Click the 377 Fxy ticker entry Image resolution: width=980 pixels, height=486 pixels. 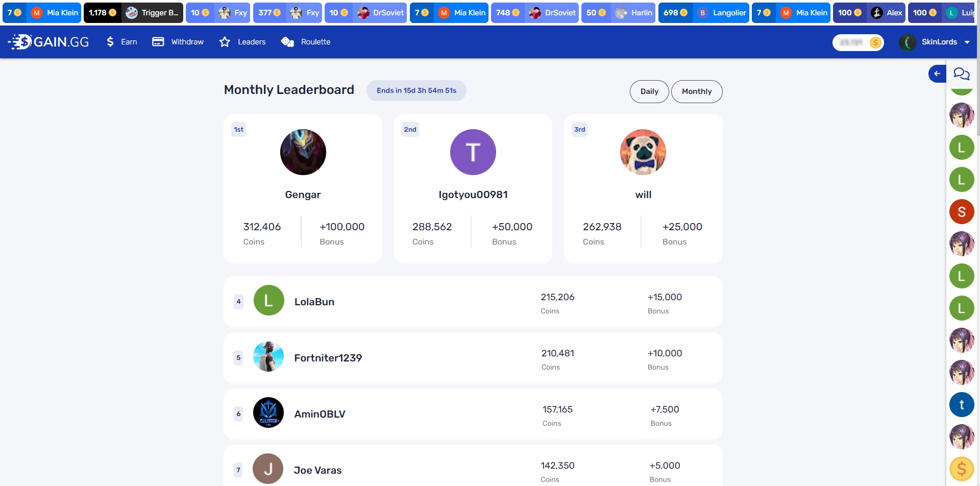[x=288, y=13]
